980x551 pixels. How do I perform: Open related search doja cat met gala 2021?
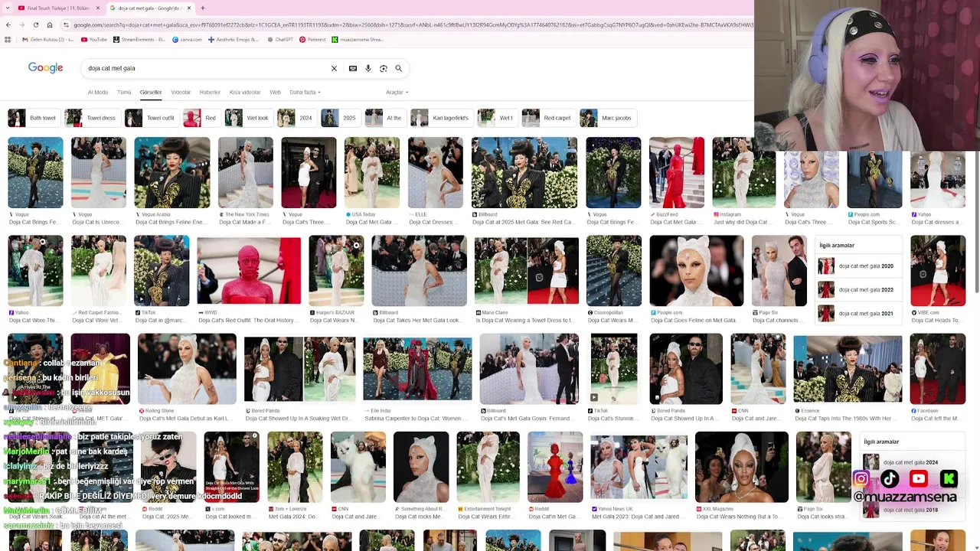click(857, 314)
